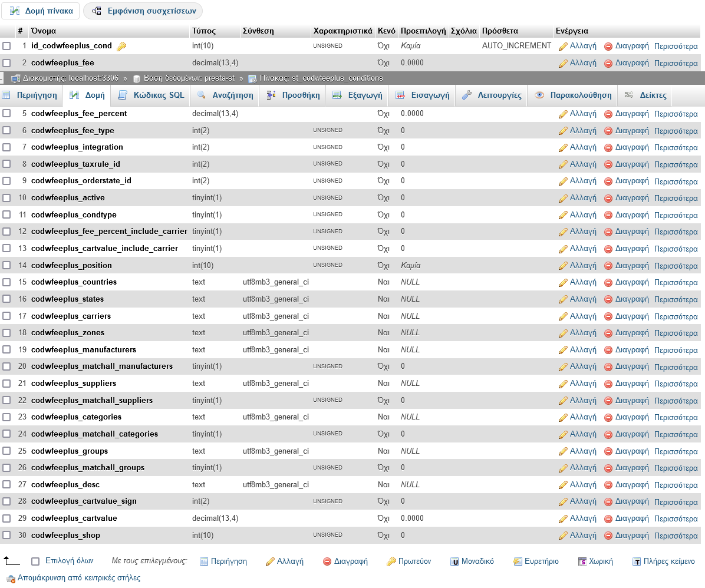This screenshot has width=705, height=588.
Task: Open 'Περισσότερα' dropdown for codwfeeplus_states
Action: 676,299
